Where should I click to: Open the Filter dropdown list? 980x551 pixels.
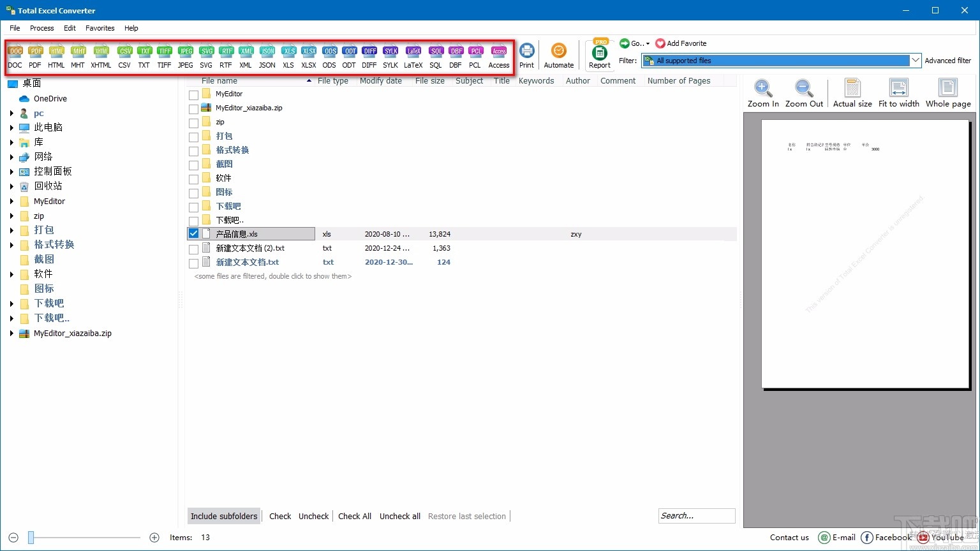coord(916,61)
